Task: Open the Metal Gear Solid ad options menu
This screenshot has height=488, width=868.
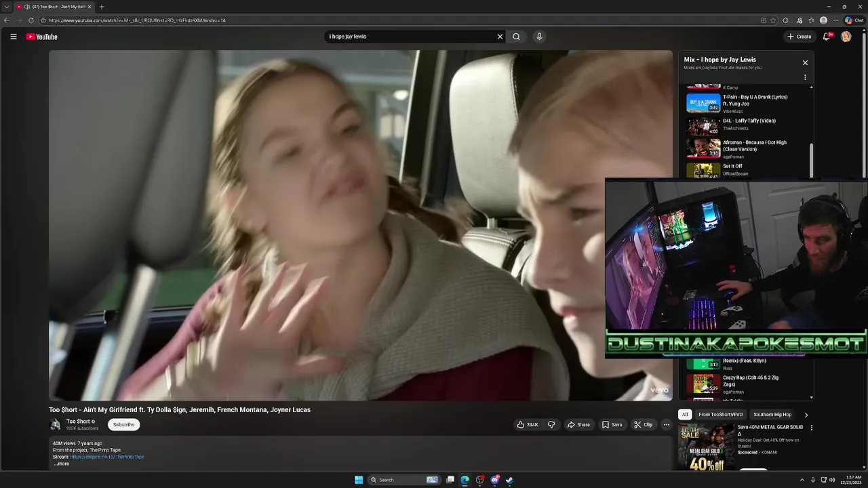Action: [811, 428]
